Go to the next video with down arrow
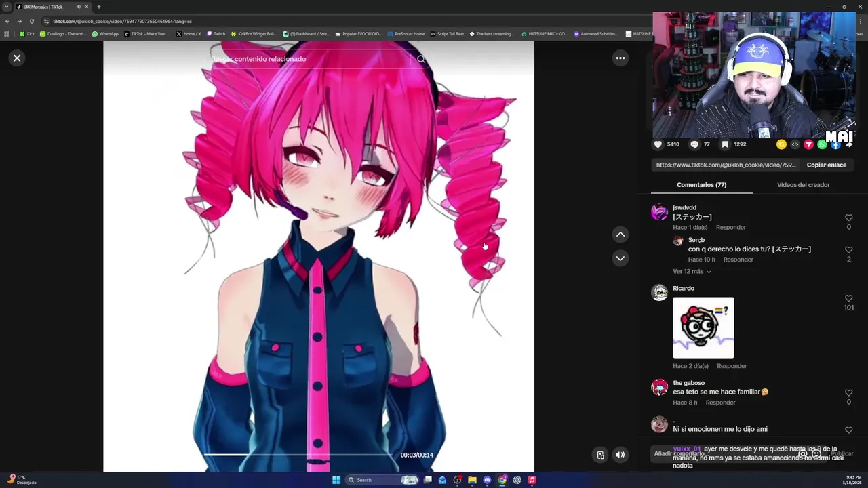868x488 pixels. click(620, 258)
